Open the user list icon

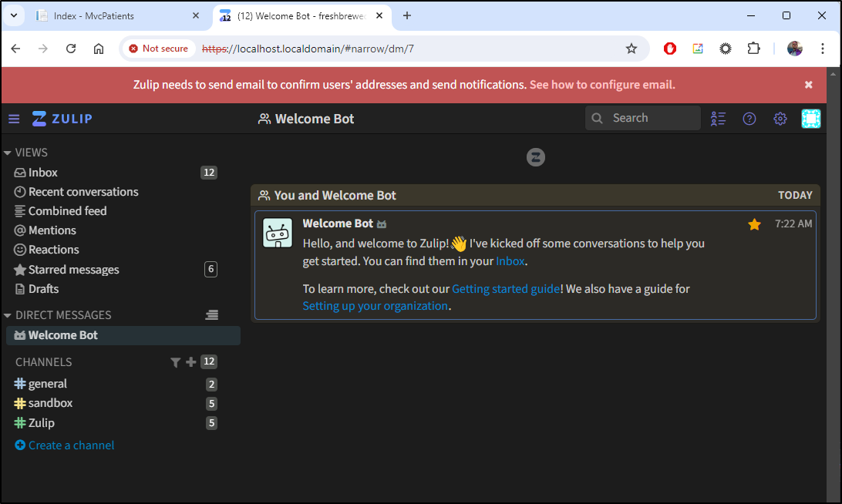pyautogui.click(x=718, y=119)
